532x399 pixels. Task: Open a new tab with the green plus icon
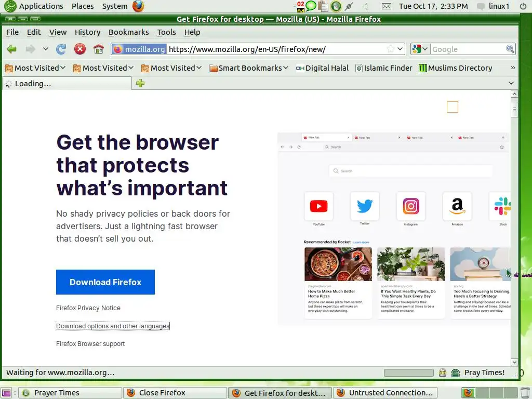pos(140,83)
